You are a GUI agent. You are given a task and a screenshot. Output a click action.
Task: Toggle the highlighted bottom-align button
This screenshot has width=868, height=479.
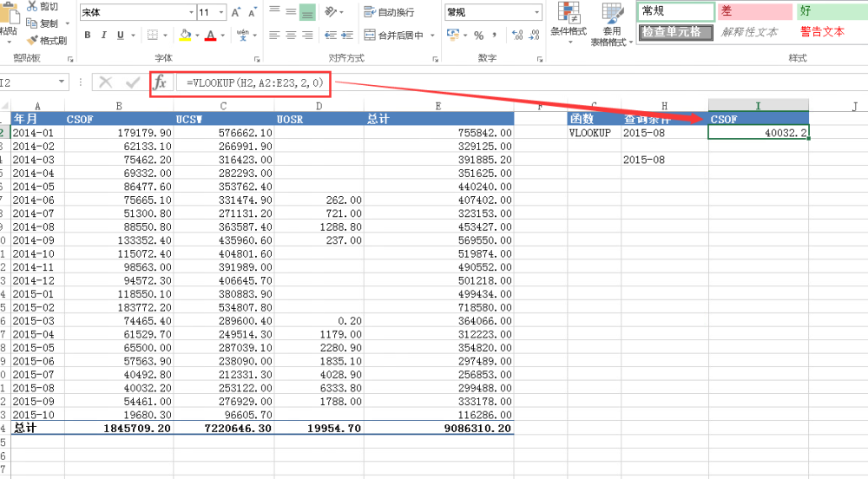307,11
